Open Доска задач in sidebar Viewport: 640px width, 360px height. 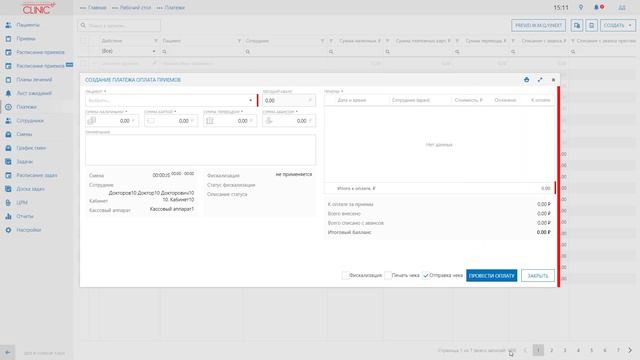[x=30, y=189]
